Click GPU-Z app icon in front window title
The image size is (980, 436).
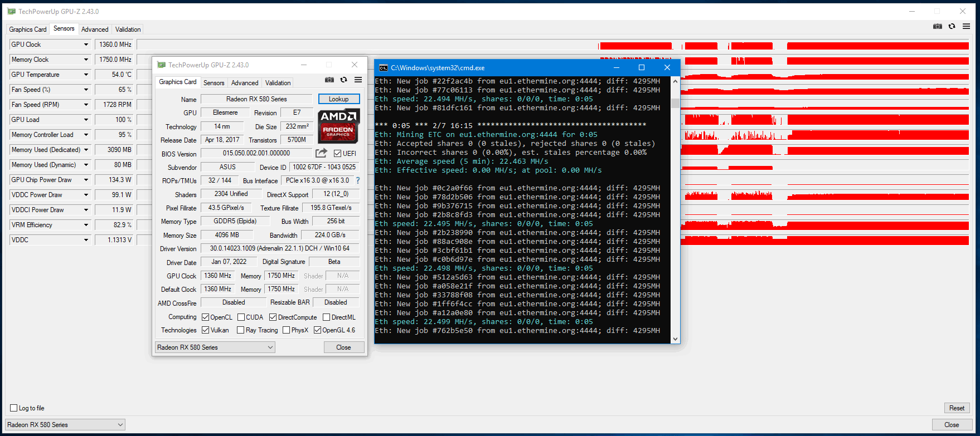161,65
